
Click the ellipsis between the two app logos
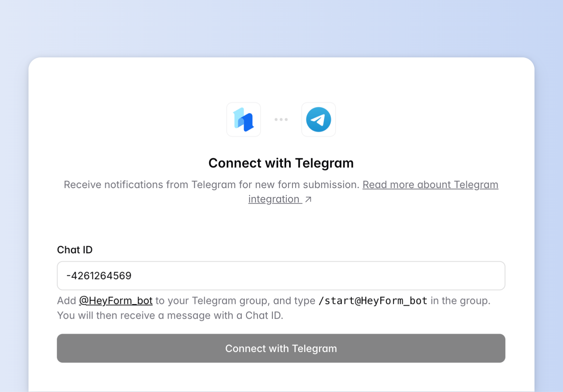click(x=281, y=119)
